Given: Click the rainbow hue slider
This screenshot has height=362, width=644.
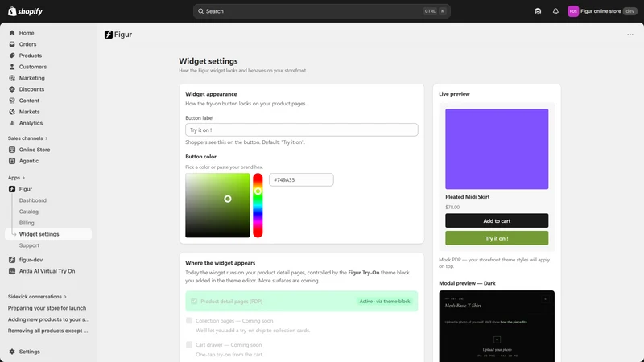Looking at the screenshot, I should click(258, 205).
